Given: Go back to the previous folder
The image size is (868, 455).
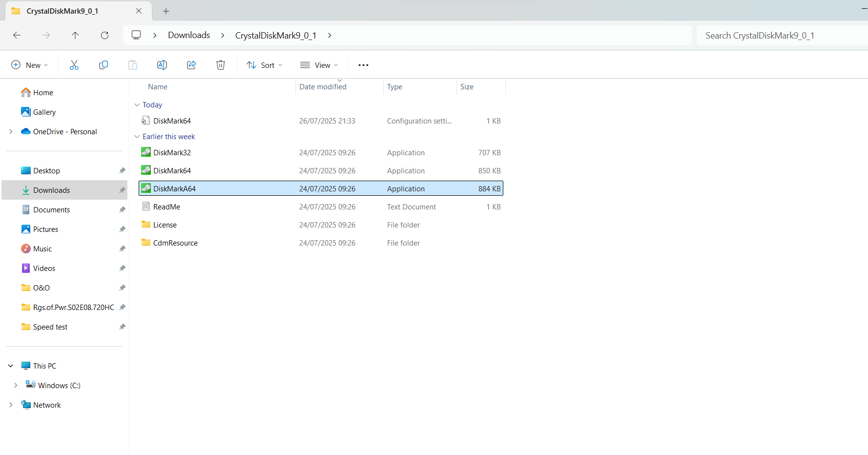Looking at the screenshot, I should (17, 35).
